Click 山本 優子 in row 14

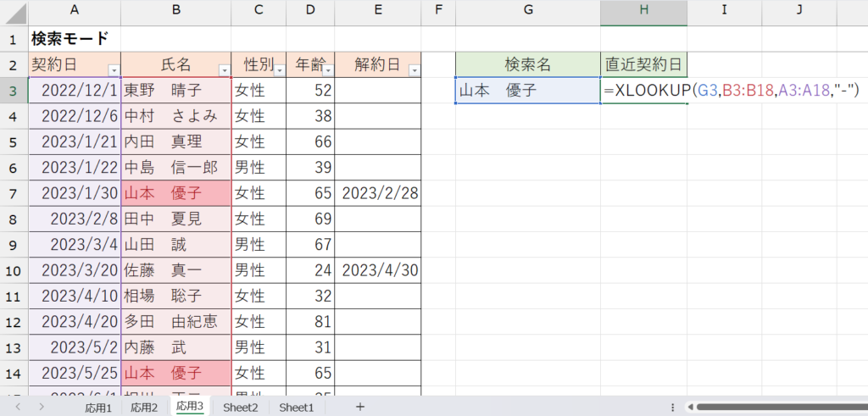(x=175, y=374)
